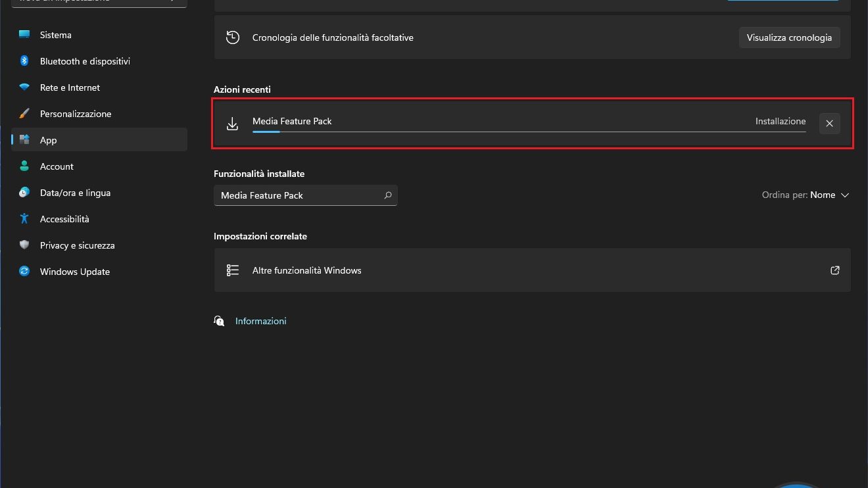The height and width of the screenshot is (488, 868).
Task: Click the Accessibilità figure icon
Action: (x=24, y=219)
